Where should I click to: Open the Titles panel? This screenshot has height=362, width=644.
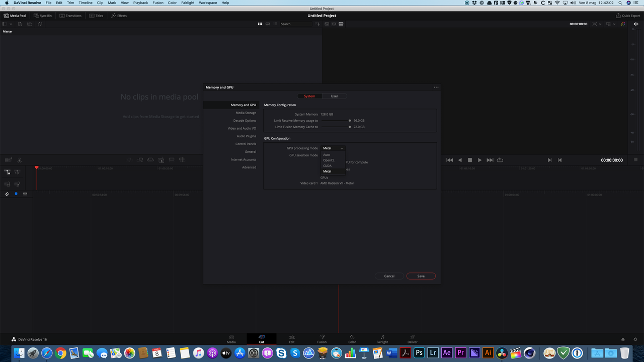[x=97, y=16]
